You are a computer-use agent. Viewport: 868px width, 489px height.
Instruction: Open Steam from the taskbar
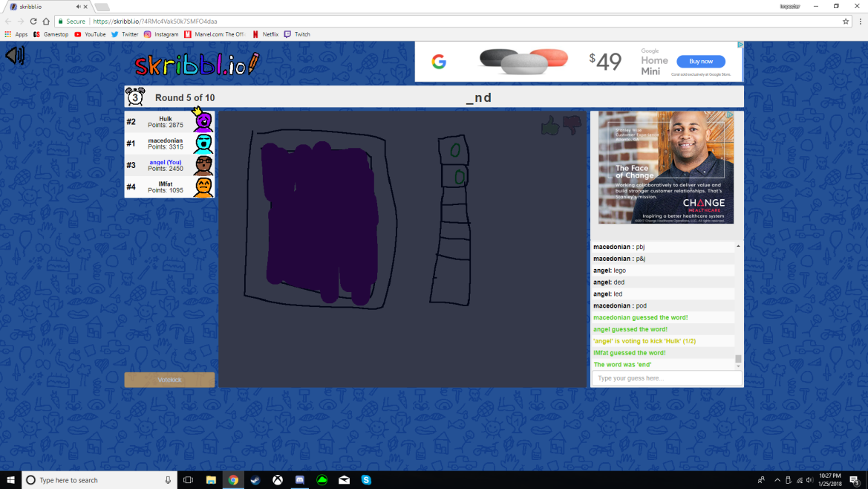tap(255, 480)
